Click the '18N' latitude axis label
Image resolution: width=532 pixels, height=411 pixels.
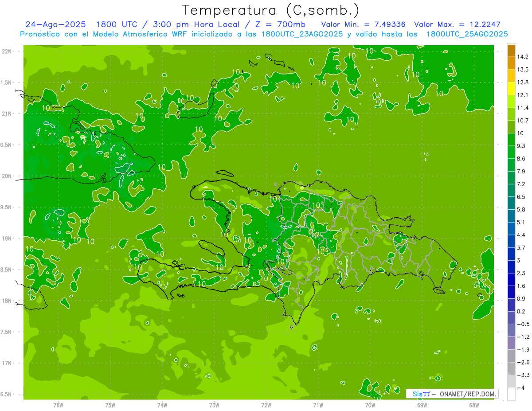point(6,301)
